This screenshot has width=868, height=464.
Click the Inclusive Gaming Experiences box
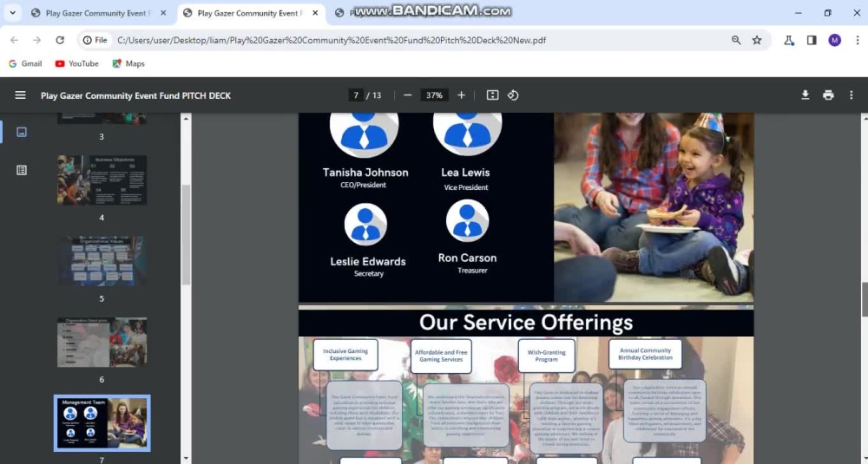tap(345, 355)
